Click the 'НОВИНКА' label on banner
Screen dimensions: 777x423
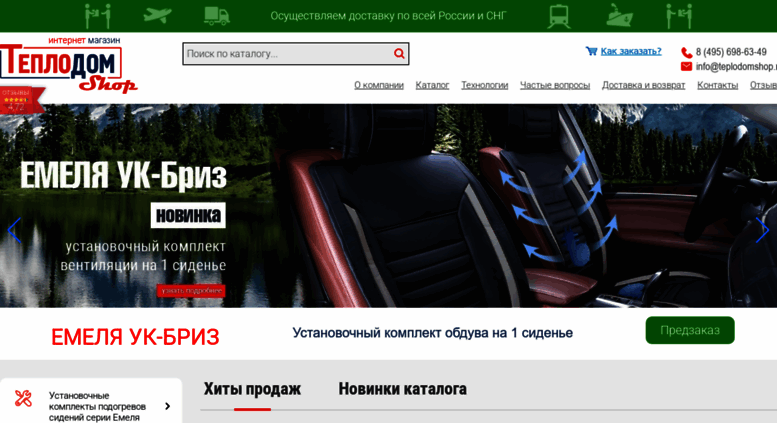pyautogui.click(x=188, y=215)
